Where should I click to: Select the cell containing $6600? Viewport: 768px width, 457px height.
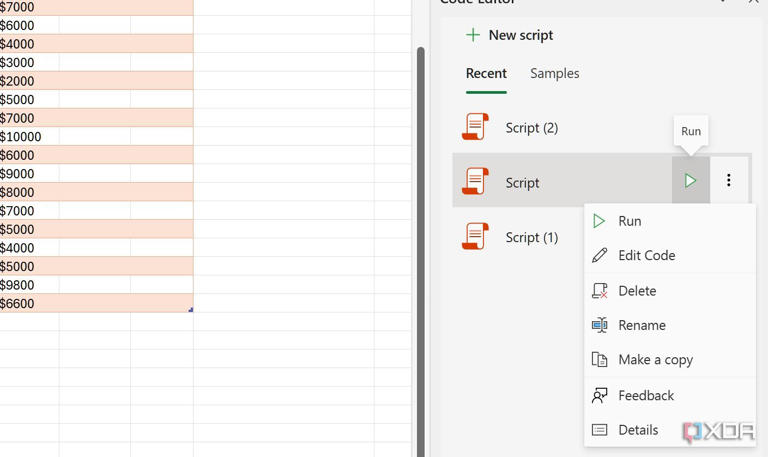coord(29,303)
